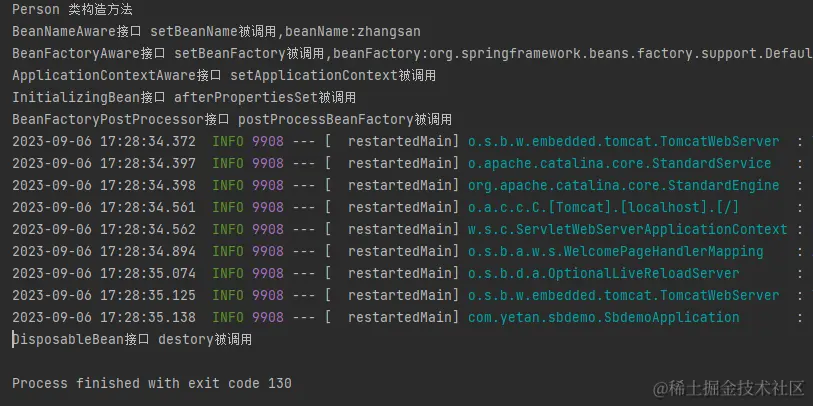Click 'Process finished with exit code 130' line
Viewport: 813px width, 406px height.
coord(152,384)
